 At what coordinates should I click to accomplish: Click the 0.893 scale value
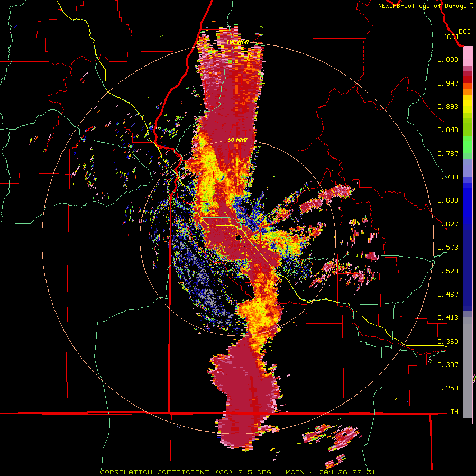448,106
